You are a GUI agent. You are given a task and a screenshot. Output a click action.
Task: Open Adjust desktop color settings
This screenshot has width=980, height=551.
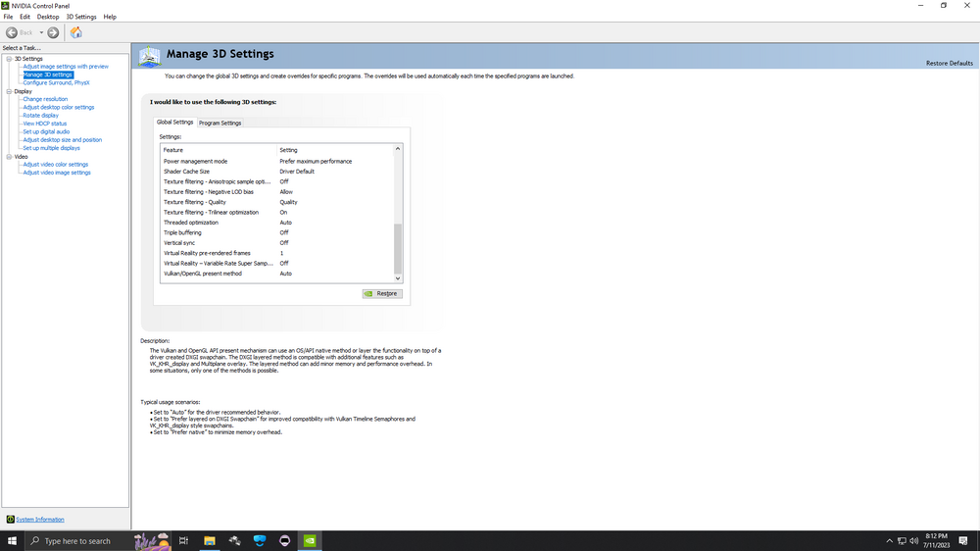59,107
